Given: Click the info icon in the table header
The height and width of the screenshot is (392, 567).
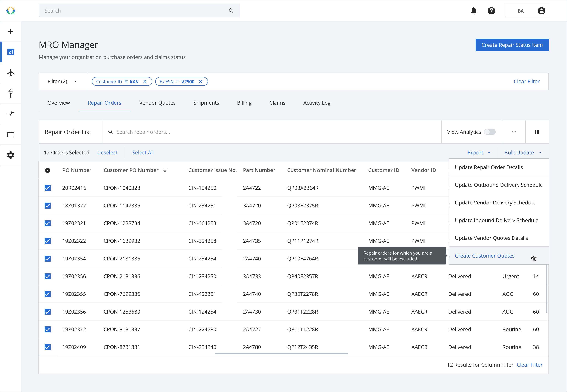Looking at the screenshot, I should (x=48, y=170).
